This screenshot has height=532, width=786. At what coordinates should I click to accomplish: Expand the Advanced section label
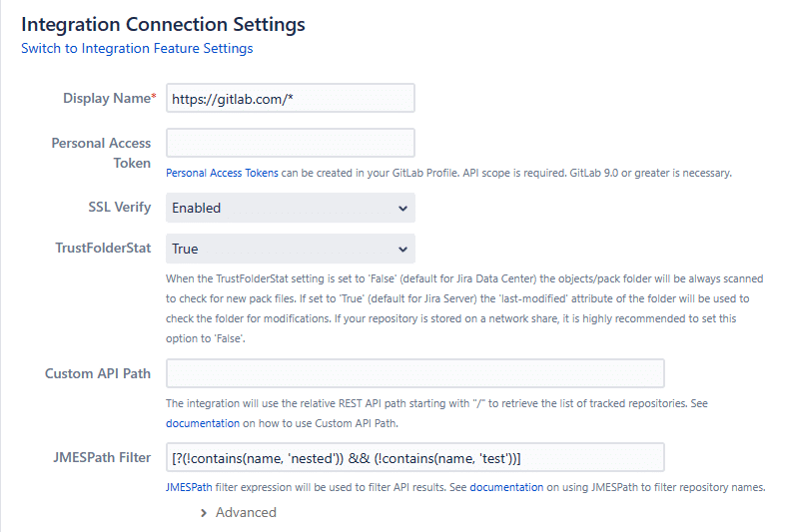tap(246, 512)
